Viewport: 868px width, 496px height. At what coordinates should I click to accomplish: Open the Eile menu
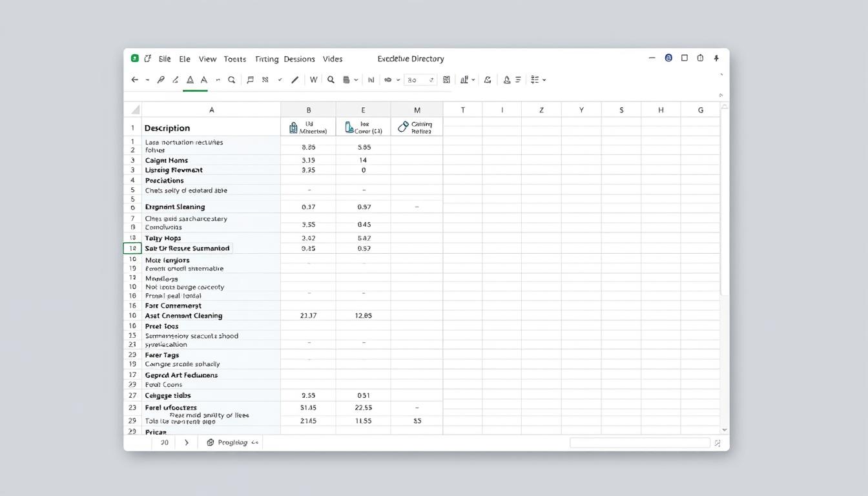click(165, 59)
